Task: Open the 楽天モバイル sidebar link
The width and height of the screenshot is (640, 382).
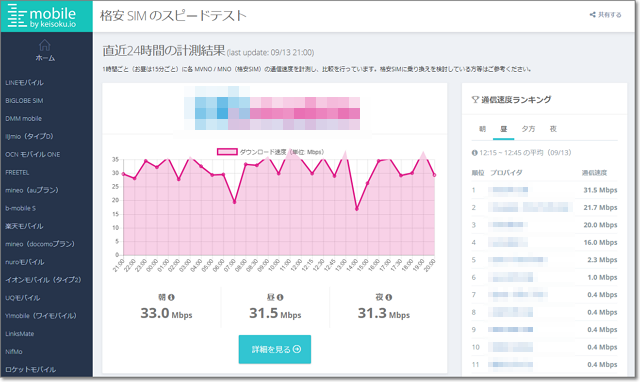Action: (24, 226)
